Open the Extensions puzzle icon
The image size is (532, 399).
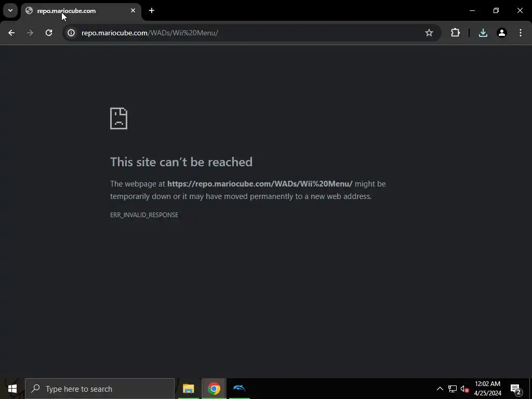pyautogui.click(x=455, y=33)
